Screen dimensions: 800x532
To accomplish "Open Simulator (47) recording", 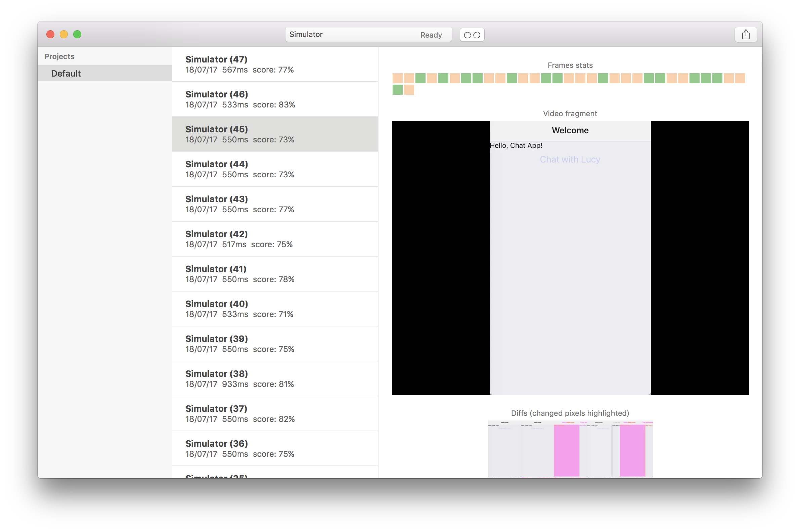I will 275,64.
